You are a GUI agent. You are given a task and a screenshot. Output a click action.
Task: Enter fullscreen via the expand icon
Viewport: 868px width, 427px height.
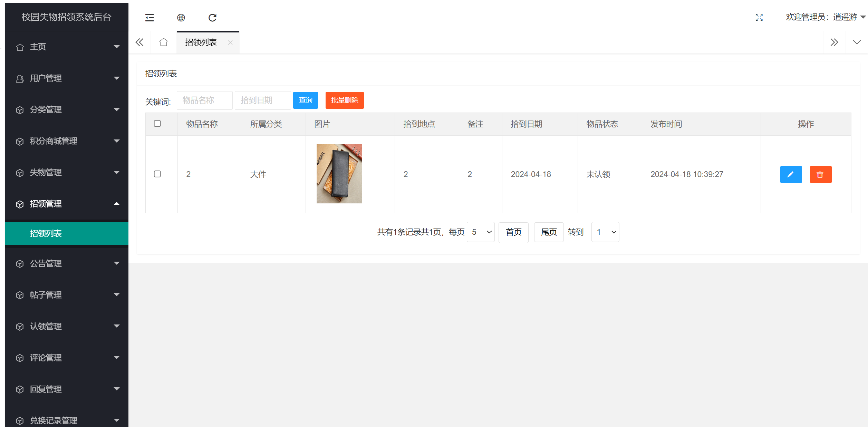(759, 17)
